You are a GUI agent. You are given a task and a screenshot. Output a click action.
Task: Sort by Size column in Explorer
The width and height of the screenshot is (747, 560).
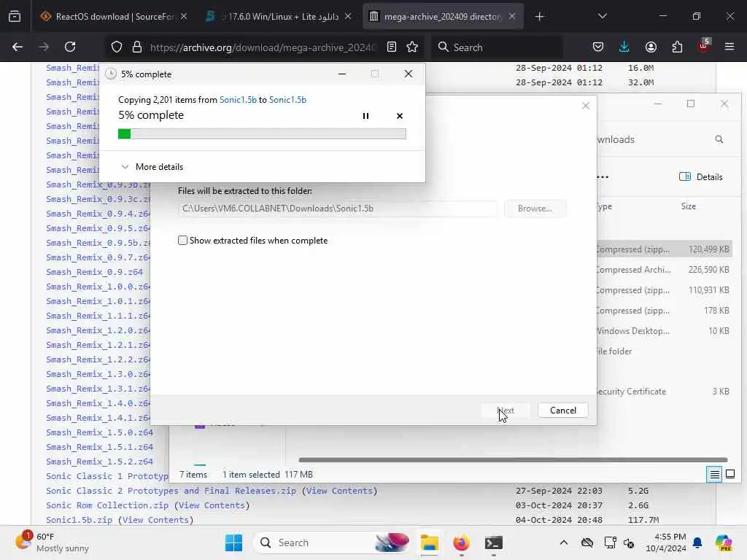[689, 206]
